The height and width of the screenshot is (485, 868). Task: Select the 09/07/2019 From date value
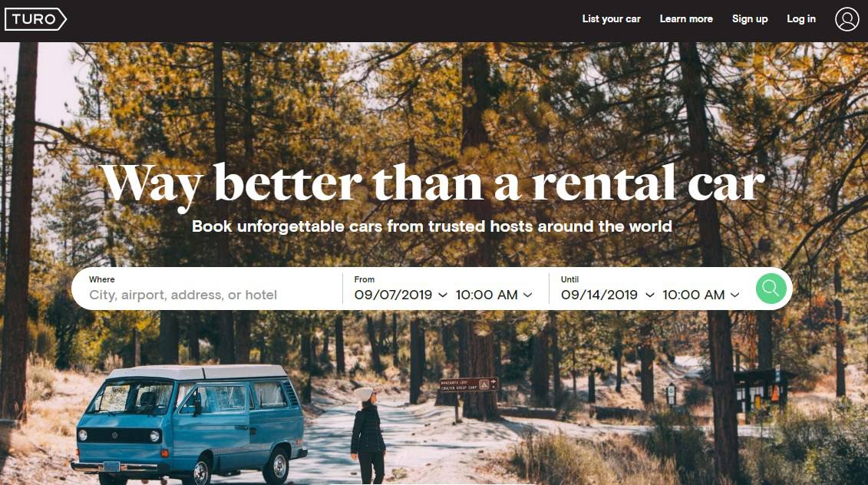click(x=393, y=295)
